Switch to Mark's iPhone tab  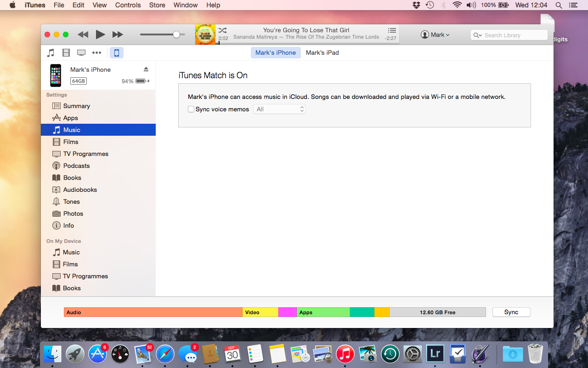(276, 52)
